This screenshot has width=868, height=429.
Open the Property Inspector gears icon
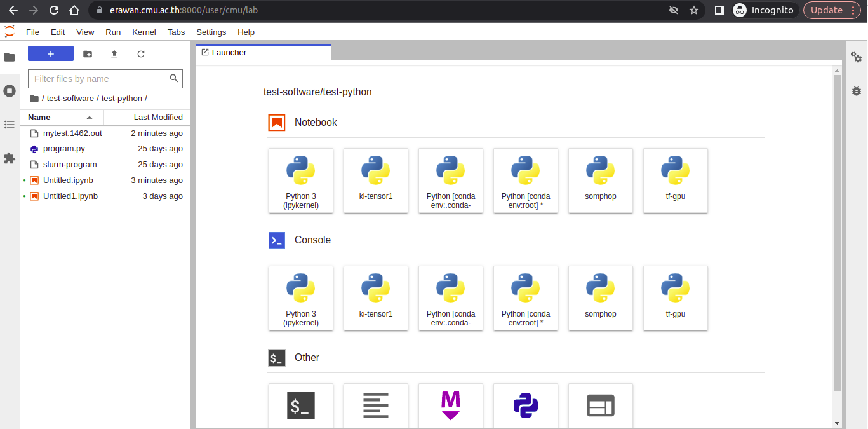pyautogui.click(x=857, y=57)
